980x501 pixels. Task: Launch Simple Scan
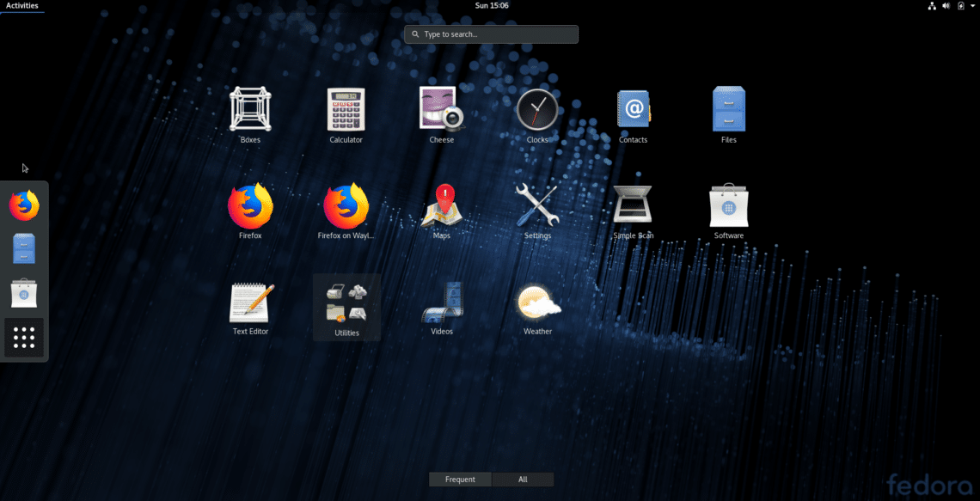point(634,207)
